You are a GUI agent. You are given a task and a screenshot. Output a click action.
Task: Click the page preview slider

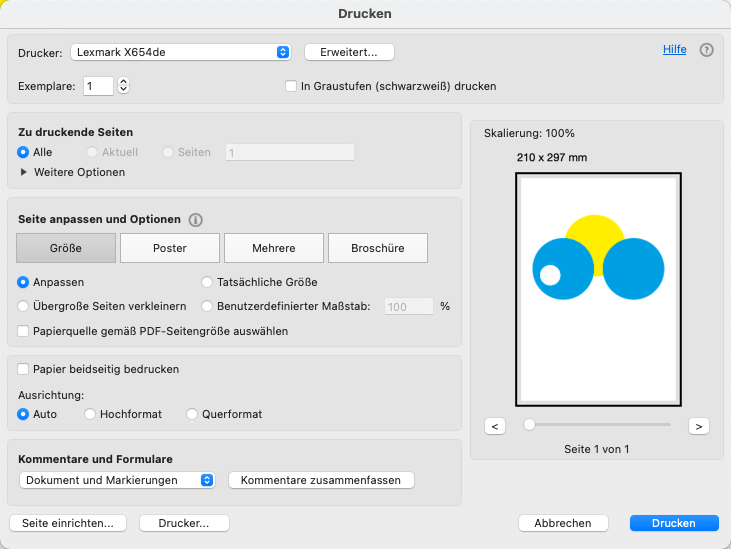(598, 425)
